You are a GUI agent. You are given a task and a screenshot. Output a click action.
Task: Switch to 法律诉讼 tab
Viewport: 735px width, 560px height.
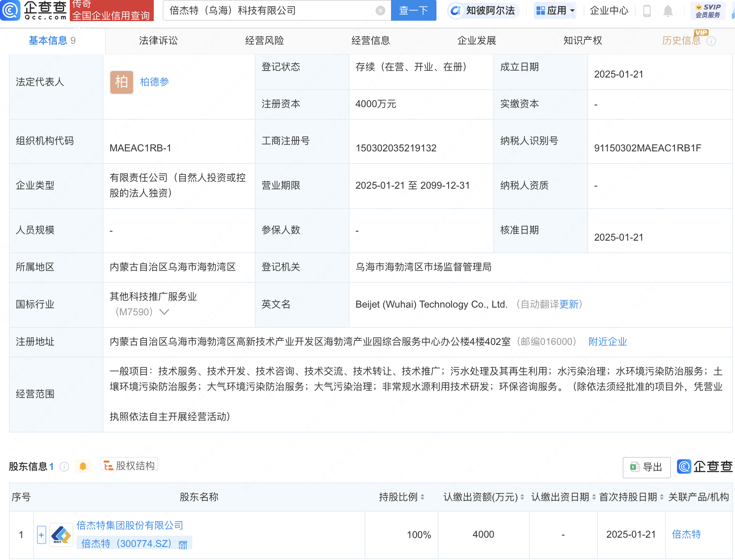coord(158,41)
